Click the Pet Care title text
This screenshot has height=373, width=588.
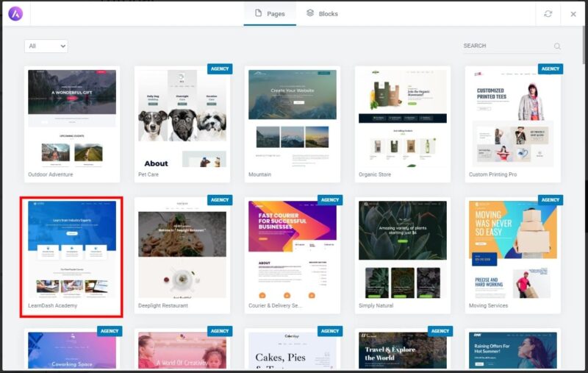pyautogui.click(x=148, y=174)
